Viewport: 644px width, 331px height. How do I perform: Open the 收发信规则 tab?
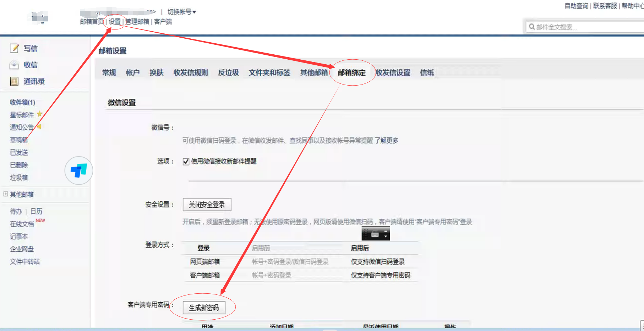pyautogui.click(x=191, y=72)
